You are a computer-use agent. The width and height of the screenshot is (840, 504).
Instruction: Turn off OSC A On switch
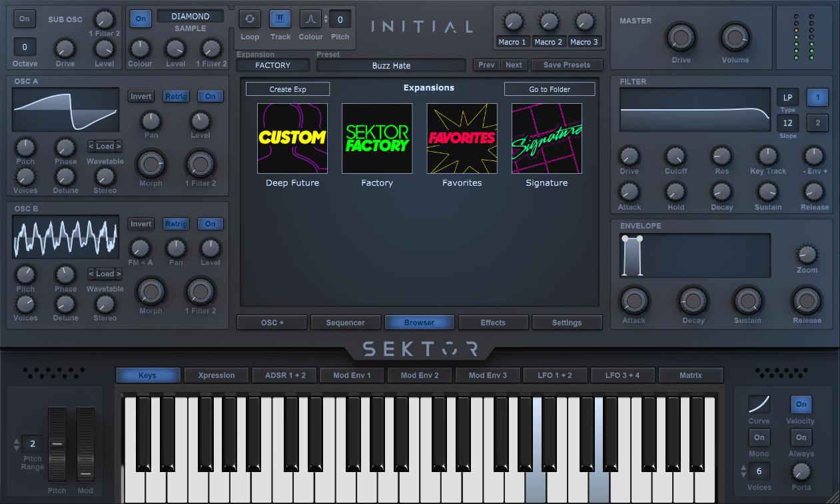[x=210, y=97]
